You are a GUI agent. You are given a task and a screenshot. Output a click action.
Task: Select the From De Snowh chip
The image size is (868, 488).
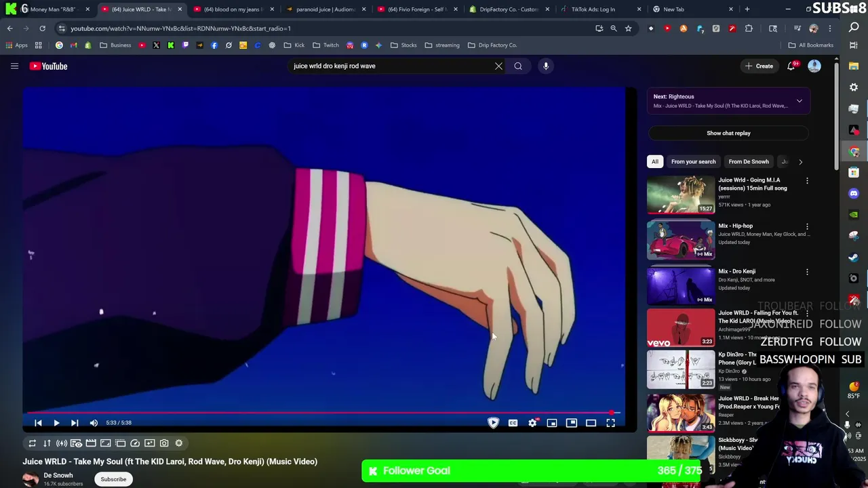(x=749, y=161)
